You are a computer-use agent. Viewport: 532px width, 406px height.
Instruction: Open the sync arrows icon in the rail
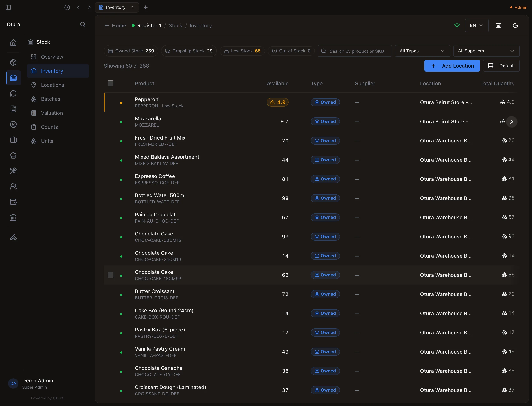point(13,93)
